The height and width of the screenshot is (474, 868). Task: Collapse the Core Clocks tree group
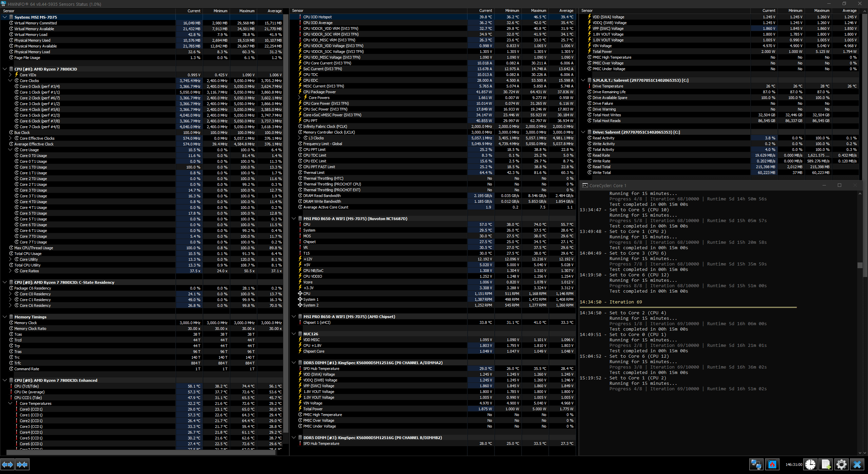(10, 81)
